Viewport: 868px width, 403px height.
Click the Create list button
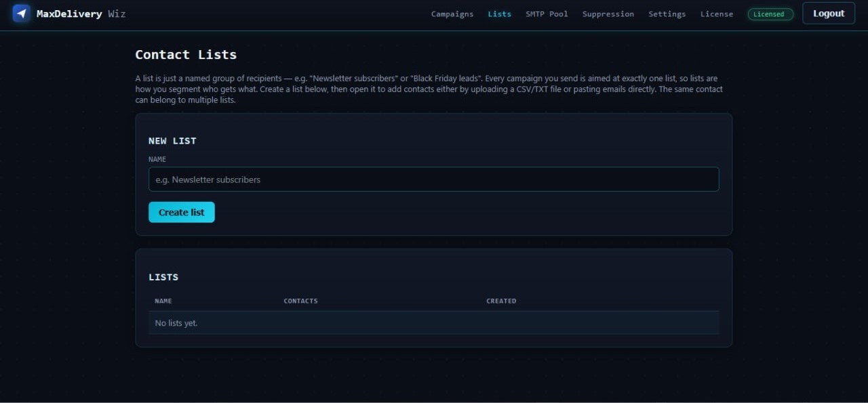(182, 212)
